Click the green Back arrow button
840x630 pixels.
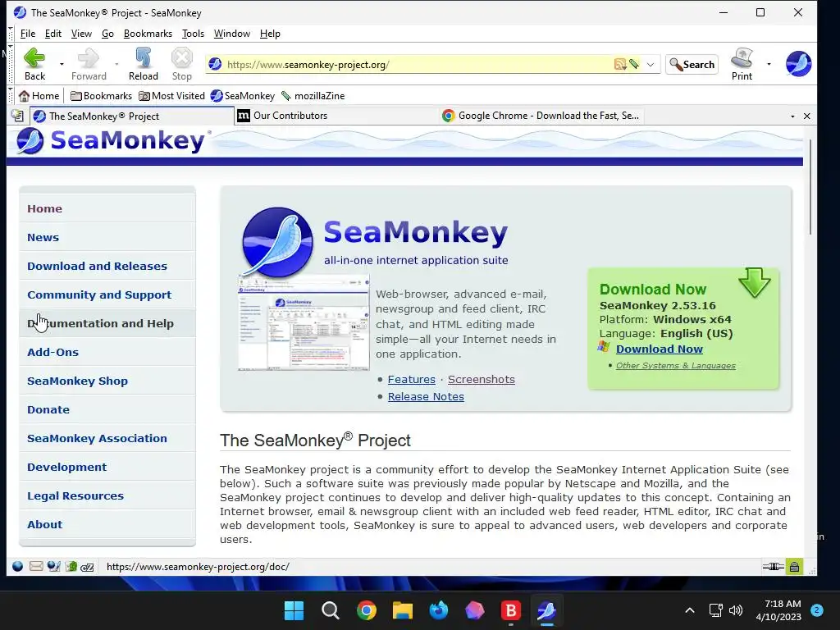click(34, 64)
